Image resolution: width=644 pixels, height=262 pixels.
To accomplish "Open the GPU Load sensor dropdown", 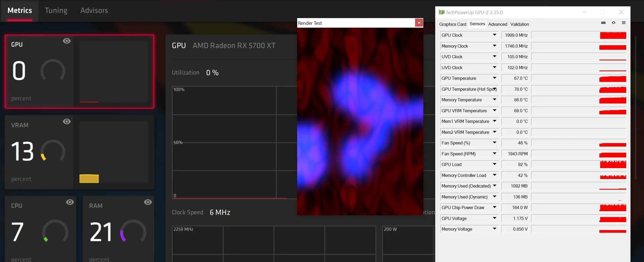I will click(494, 164).
